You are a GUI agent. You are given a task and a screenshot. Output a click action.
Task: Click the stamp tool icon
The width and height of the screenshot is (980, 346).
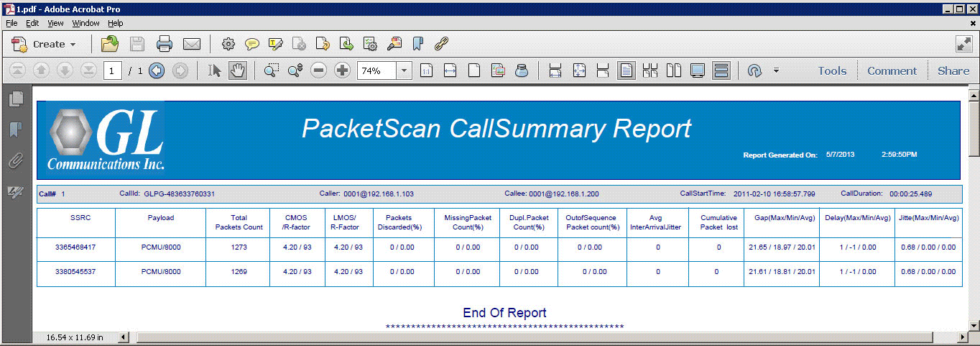coord(394,44)
